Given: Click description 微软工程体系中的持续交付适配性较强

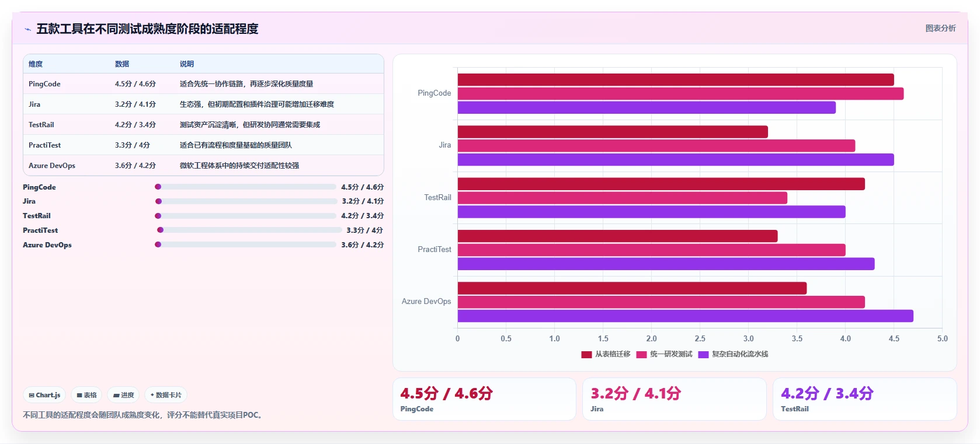Looking at the screenshot, I should (x=239, y=166).
